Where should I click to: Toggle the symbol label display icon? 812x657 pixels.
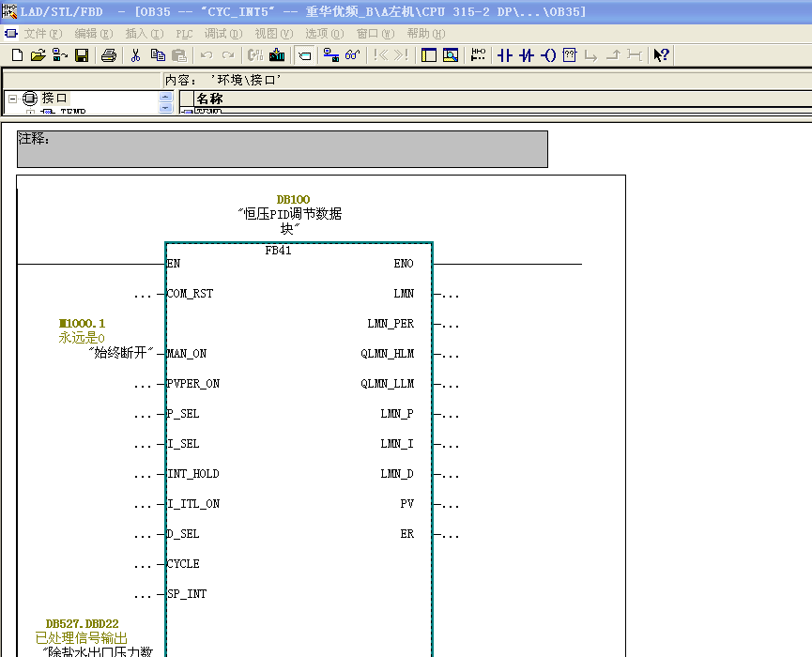pyautogui.click(x=305, y=54)
